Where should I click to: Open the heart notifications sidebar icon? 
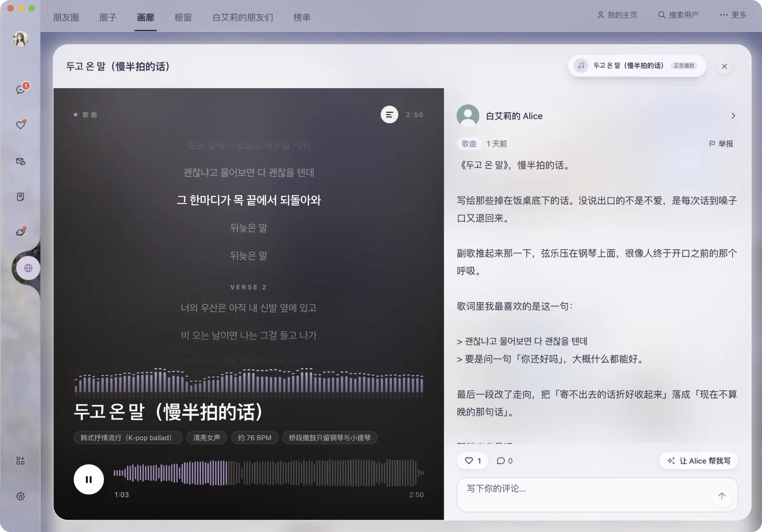[x=20, y=125]
